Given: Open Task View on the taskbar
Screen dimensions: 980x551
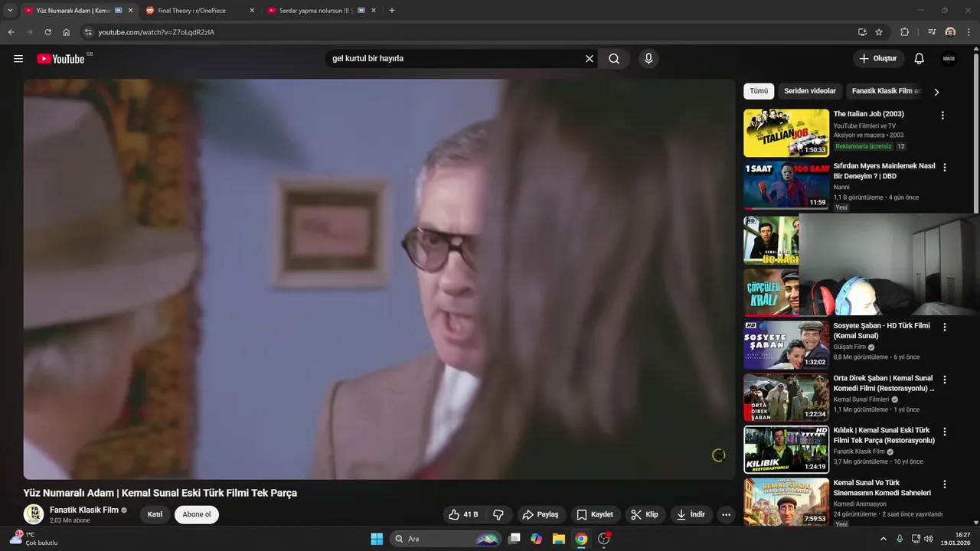Looking at the screenshot, I should click(514, 539).
